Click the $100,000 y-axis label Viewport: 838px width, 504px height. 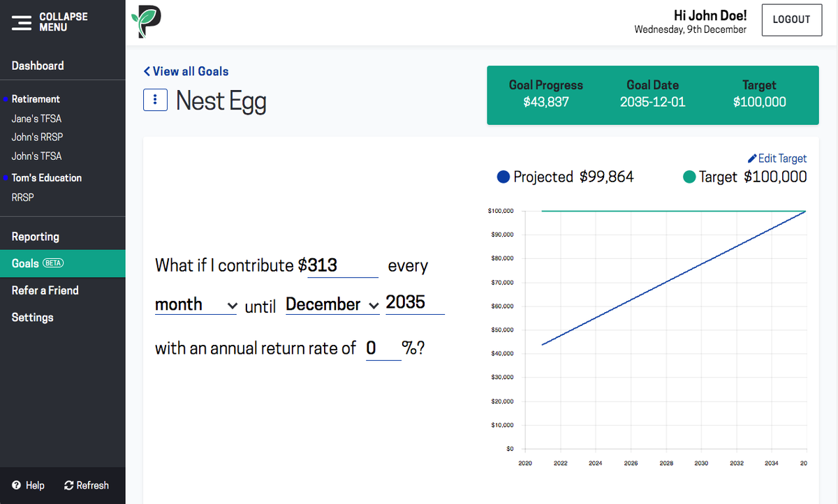coord(500,211)
